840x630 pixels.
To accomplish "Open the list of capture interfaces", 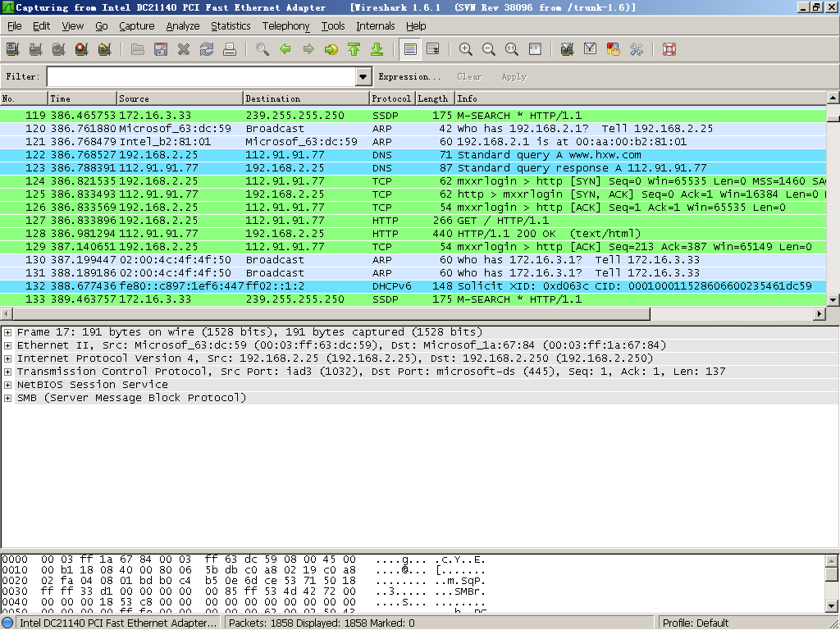I will [13, 49].
